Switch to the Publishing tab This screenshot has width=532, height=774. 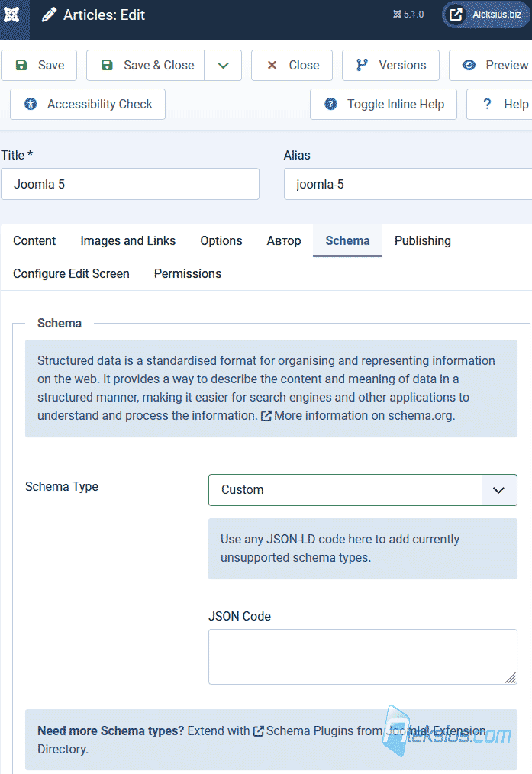(x=422, y=241)
